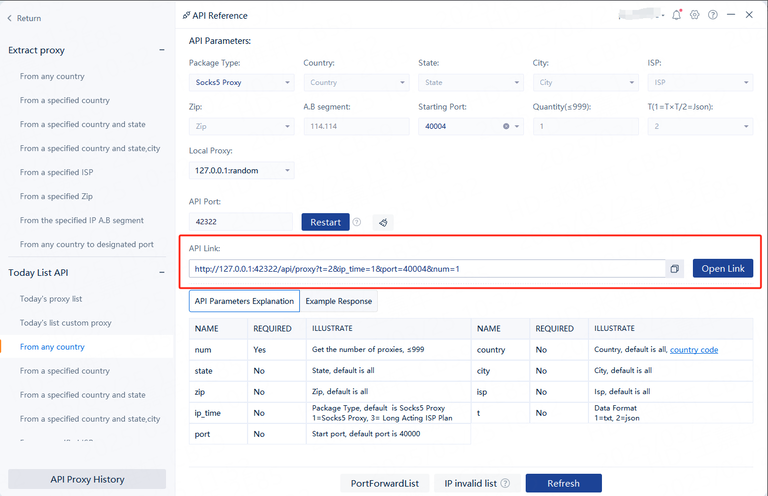The image size is (768, 496).
Task: Expand the Local Proxy dropdown
Action: click(241, 171)
